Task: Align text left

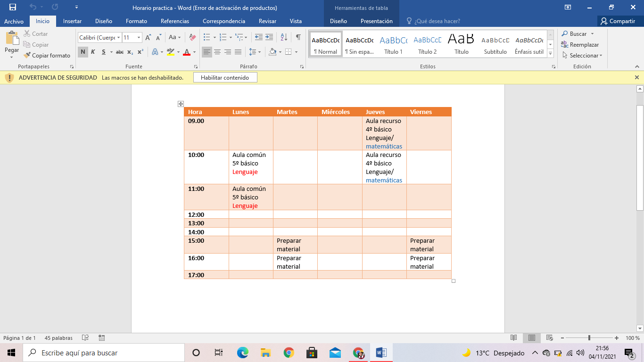Action: tap(207, 52)
